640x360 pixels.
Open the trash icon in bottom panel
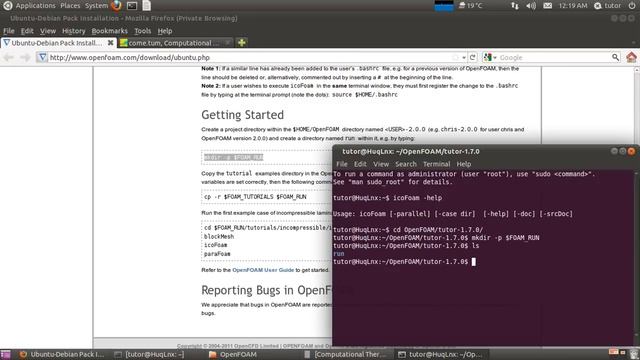[x=634, y=354]
